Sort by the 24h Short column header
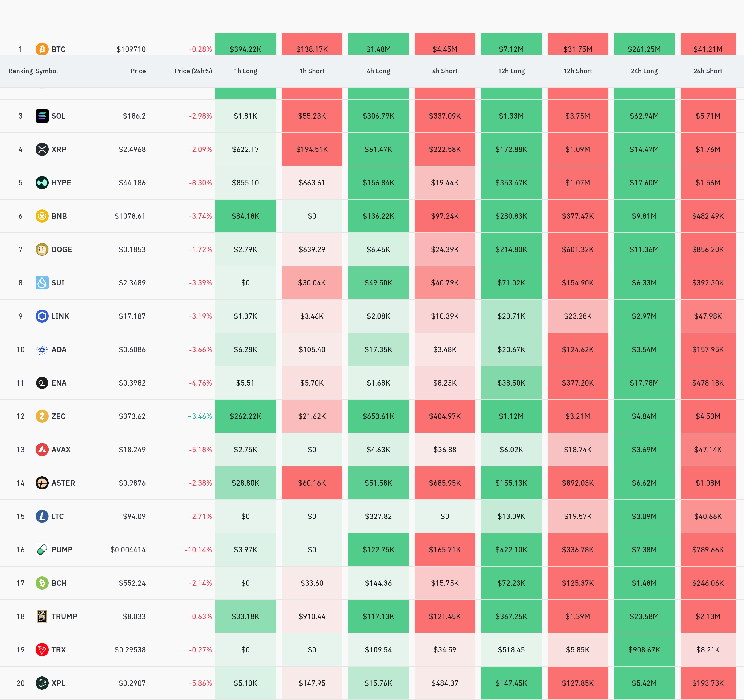The image size is (744, 700). (708, 71)
